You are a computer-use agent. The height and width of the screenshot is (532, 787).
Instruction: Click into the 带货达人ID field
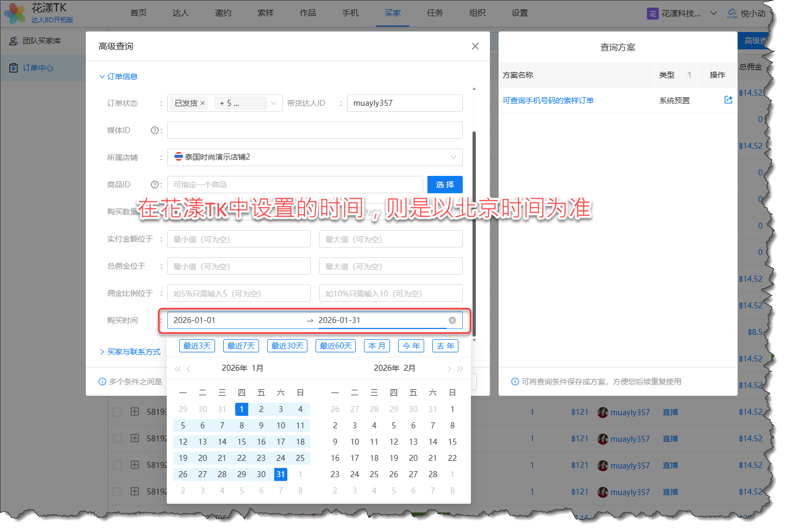(404, 103)
